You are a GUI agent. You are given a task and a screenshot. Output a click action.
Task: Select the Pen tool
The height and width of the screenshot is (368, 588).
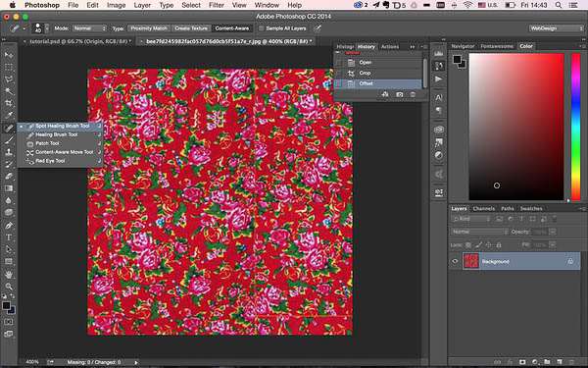pos(9,225)
